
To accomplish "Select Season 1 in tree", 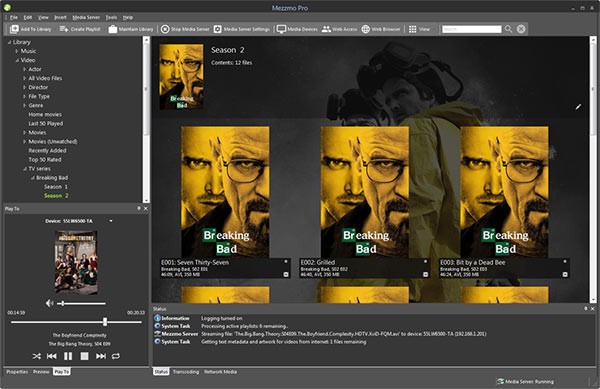I will [55, 187].
